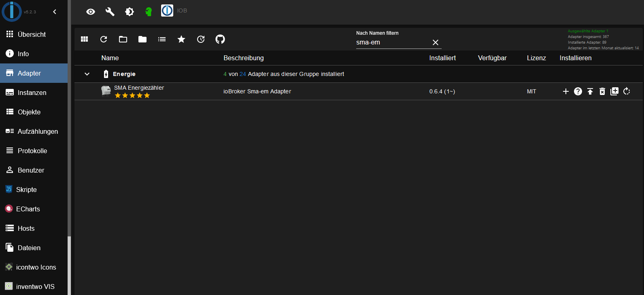Expand all adapter groups with filled folder
The image size is (644, 295).
pyautogui.click(x=142, y=39)
